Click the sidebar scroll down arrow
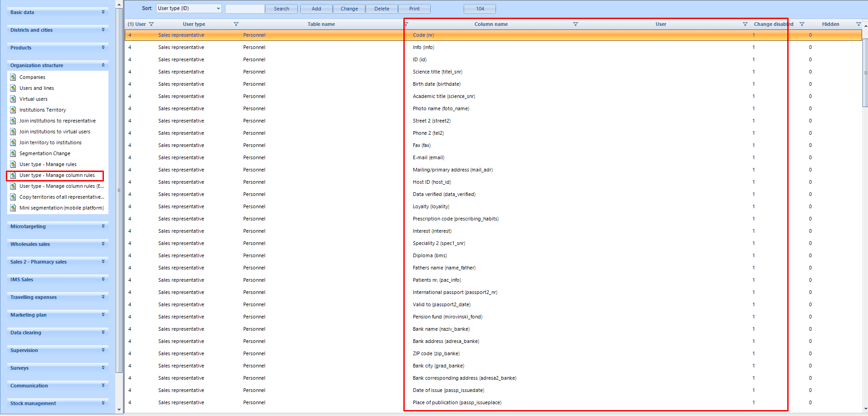The width and height of the screenshot is (868, 416). pyautogui.click(x=119, y=410)
